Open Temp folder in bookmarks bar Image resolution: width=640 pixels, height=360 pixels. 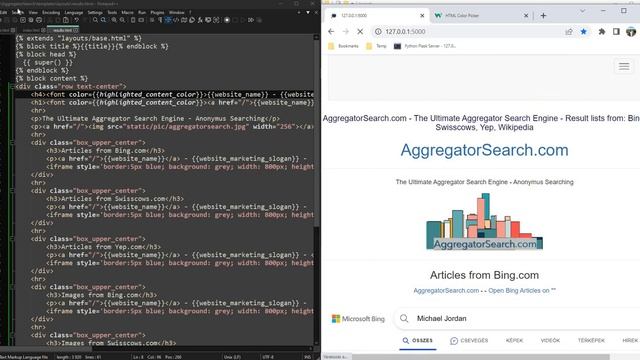[376, 46]
